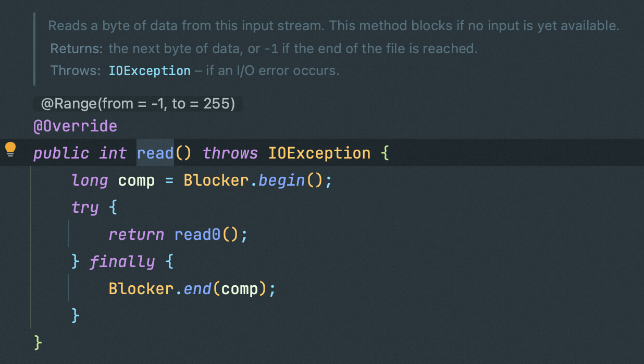Screen dimensions: 644x364
Task: Click the end method call on Blocker
Action: (x=197, y=289)
